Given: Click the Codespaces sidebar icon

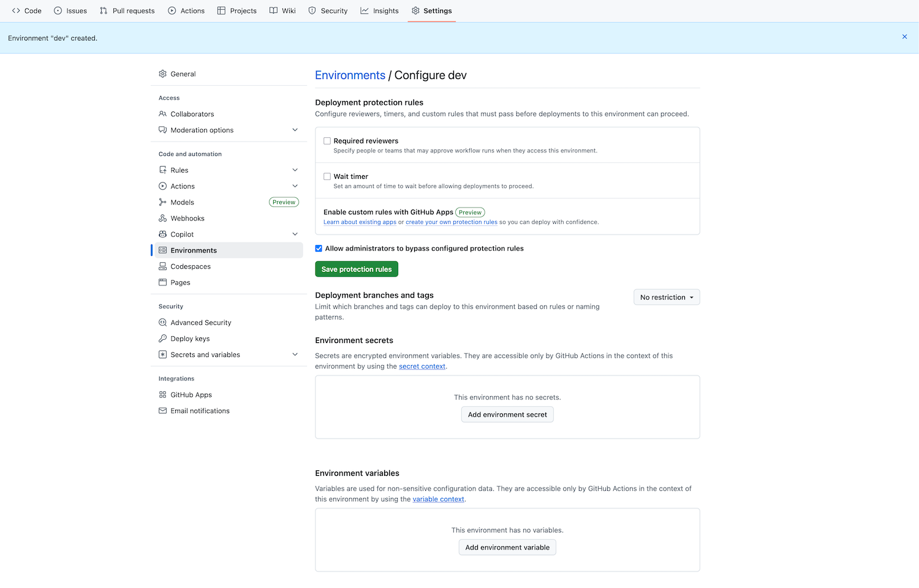Looking at the screenshot, I should [x=162, y=266].
